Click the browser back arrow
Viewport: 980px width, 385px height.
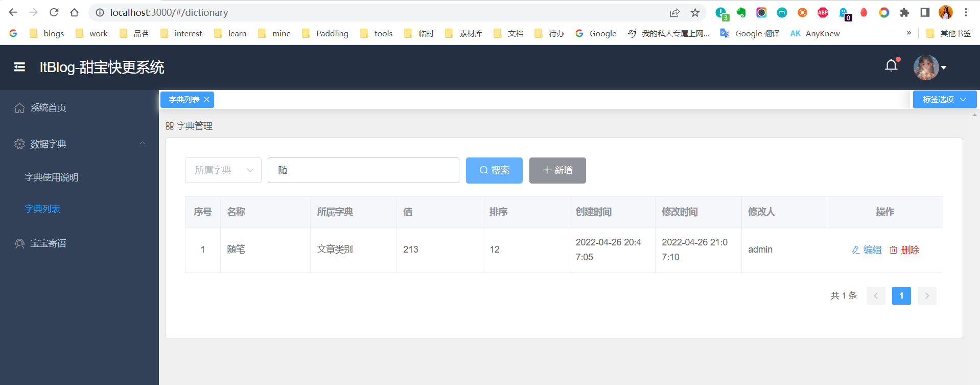click(x=13, y=12)
